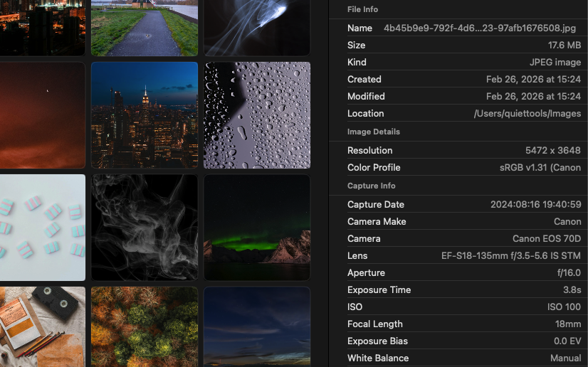Click the Canon EOS 70D camera value

pyautogui.click(x=547, y=238)
